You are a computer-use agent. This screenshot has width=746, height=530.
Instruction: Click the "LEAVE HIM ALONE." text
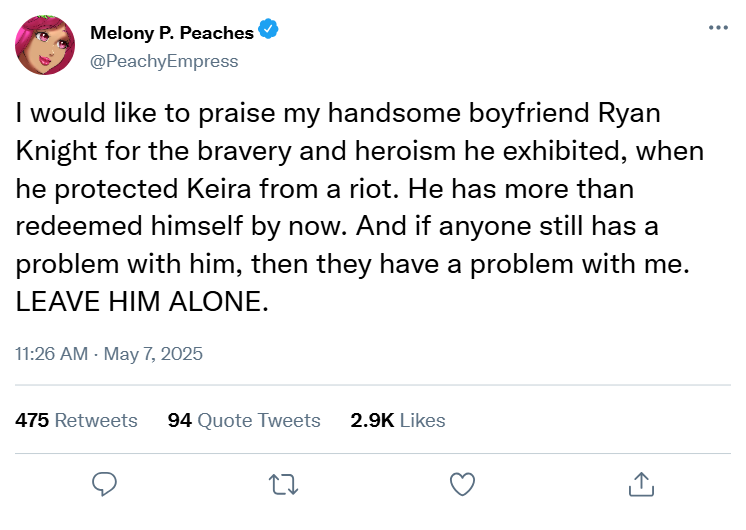143,302
